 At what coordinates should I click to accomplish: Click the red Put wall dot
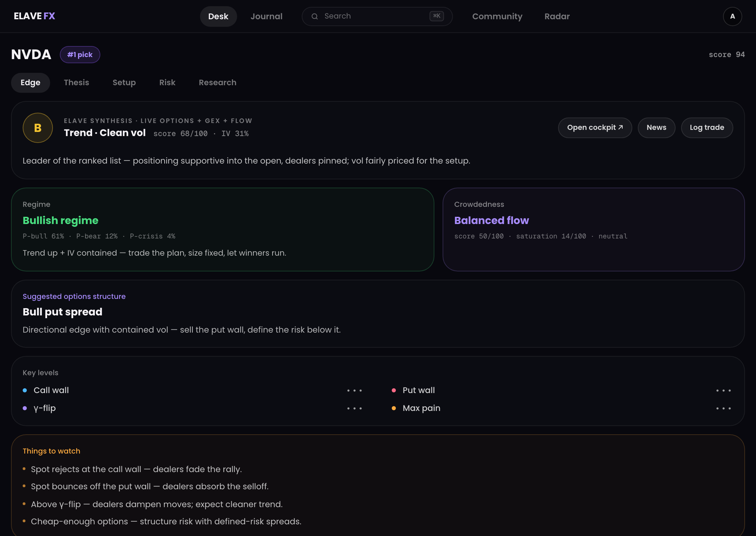pyautogui.click(x=394, y=390)
